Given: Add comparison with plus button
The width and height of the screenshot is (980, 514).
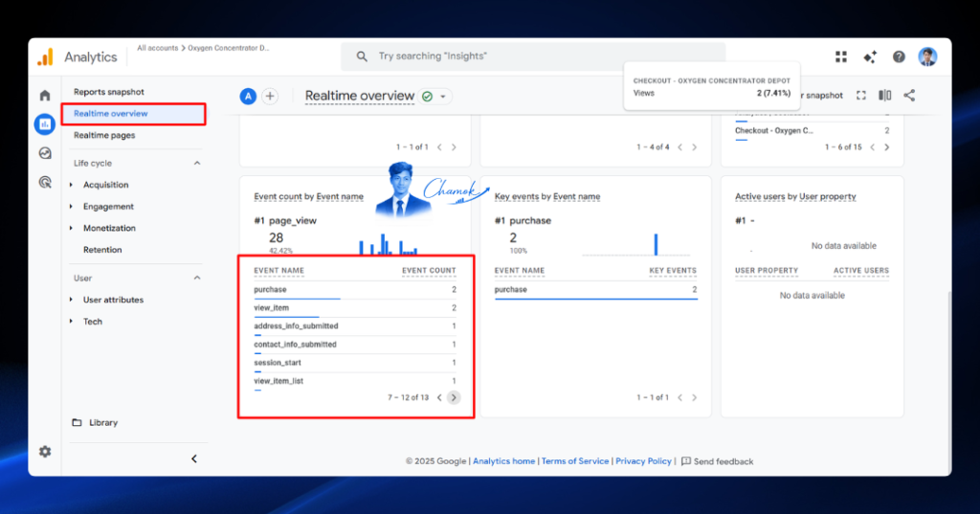Looking at the screenshot, I should point(270,97).
